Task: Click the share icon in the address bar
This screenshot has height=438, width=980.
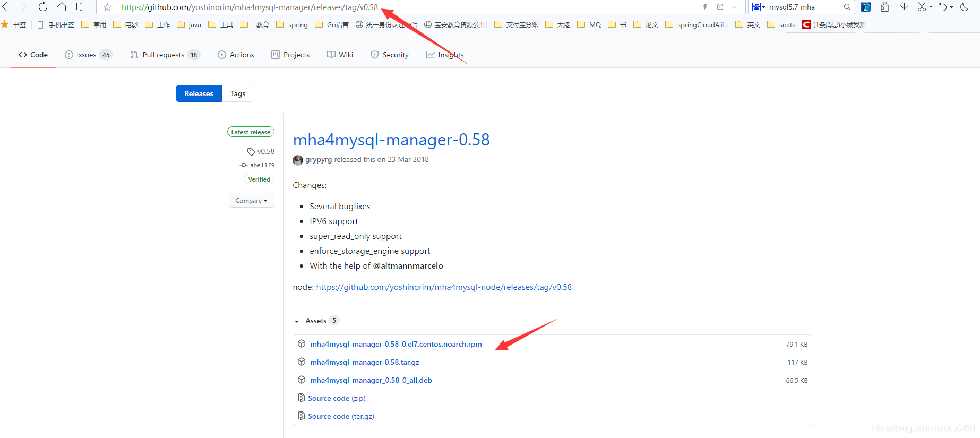Action: (720, 7)
